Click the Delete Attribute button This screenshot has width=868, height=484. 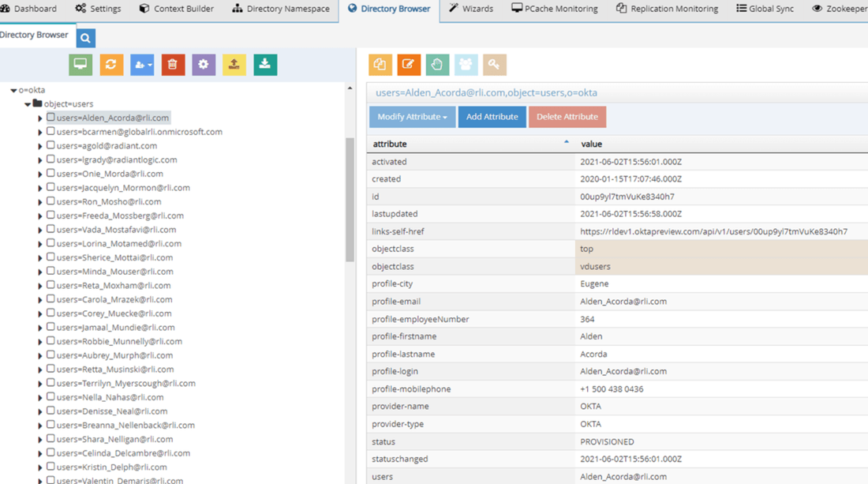click(x=567, y=117)
